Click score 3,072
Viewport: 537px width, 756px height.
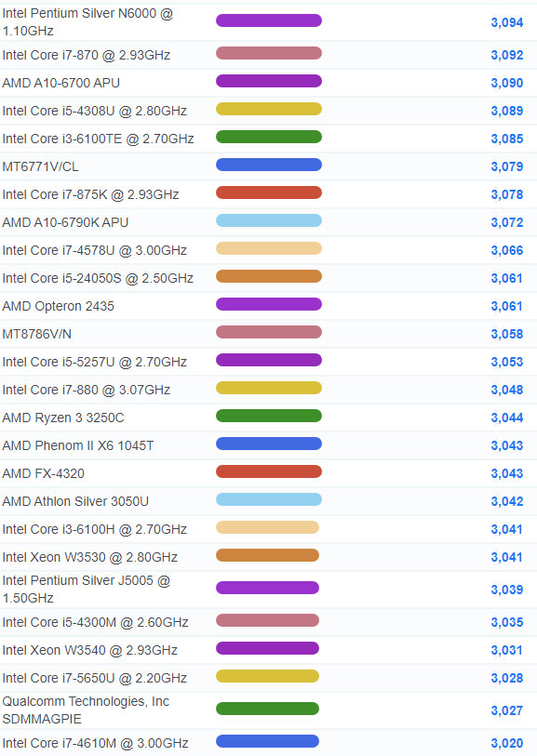(507, 222)
